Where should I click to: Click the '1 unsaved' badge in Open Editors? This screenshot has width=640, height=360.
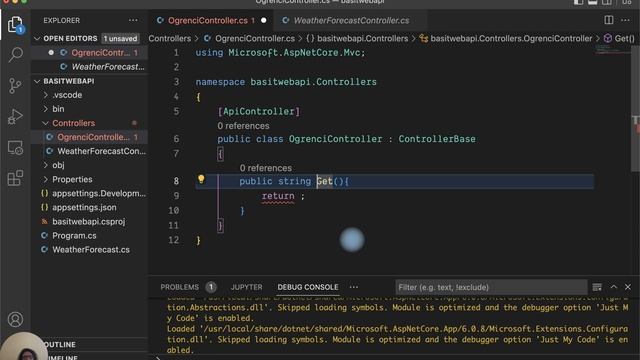point(120,39)
